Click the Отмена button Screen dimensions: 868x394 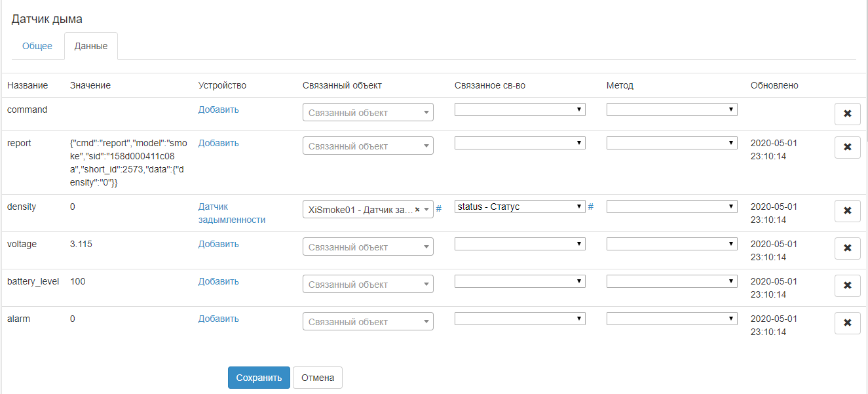click(318, 378)
